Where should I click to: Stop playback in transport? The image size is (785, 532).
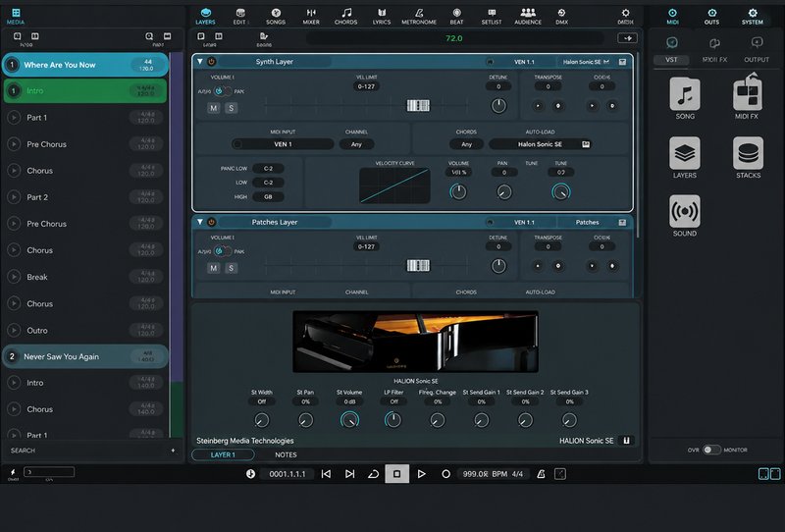[397, 474]
